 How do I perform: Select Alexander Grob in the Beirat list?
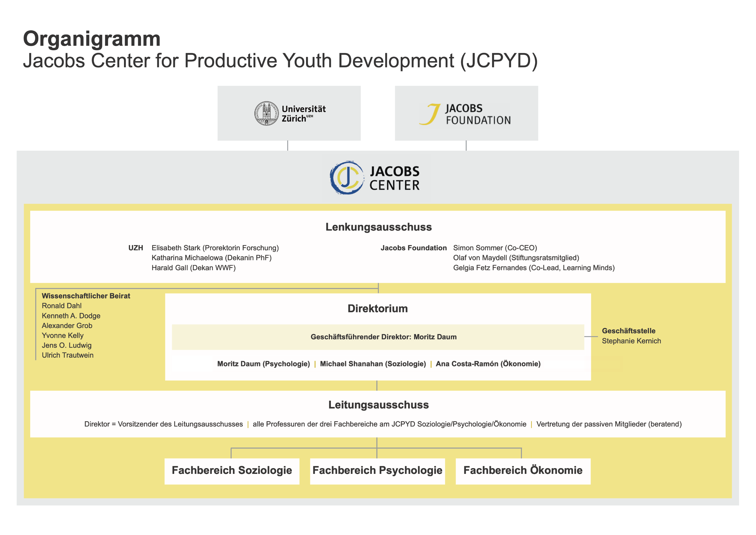(67, 326)
